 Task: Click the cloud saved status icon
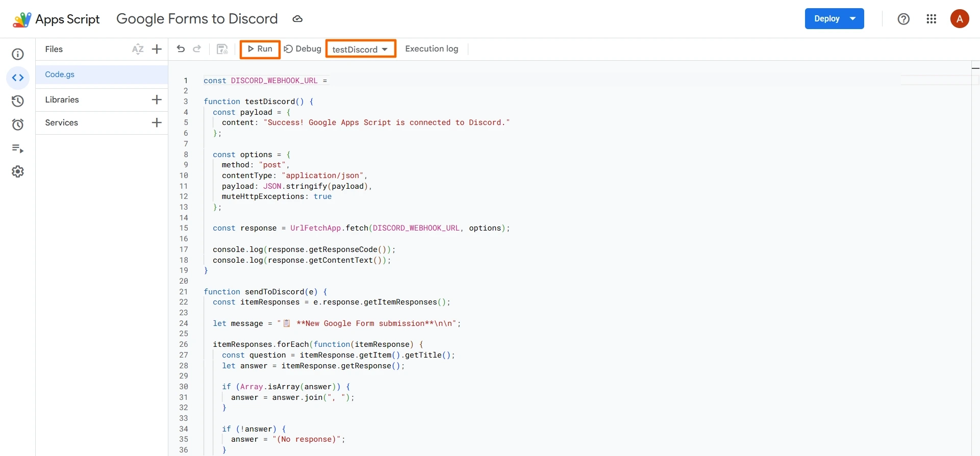297,19
